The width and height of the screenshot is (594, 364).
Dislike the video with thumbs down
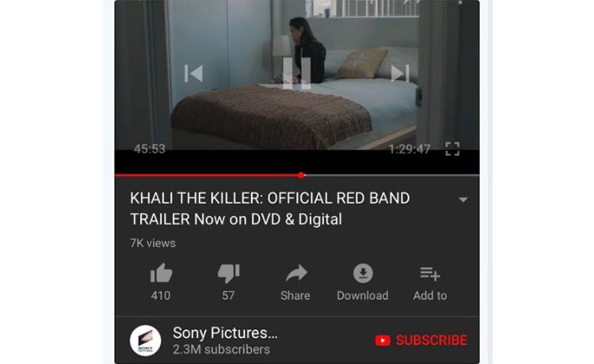[x=229, y=273]
